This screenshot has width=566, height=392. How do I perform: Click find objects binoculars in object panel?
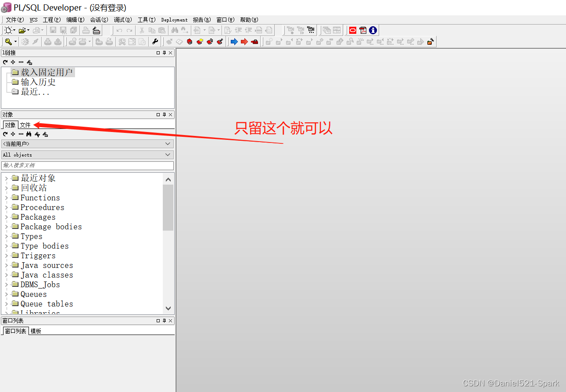click(29, 134)
